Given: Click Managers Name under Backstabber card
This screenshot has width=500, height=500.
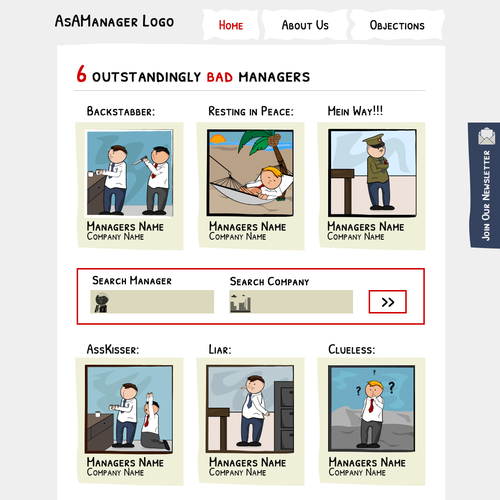Looking at the screenshot, I should [x=125, y=226].
